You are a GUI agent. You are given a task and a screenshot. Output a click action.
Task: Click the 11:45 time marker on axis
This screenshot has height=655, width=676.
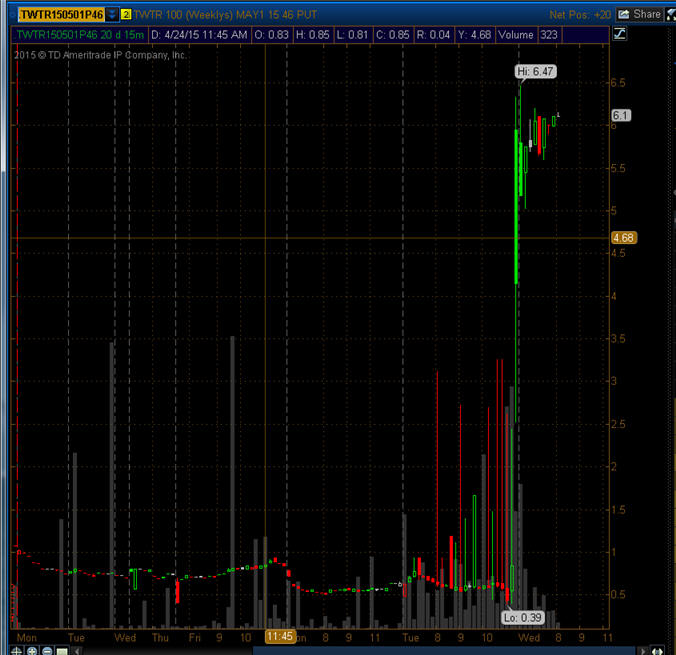coord(279,636)
